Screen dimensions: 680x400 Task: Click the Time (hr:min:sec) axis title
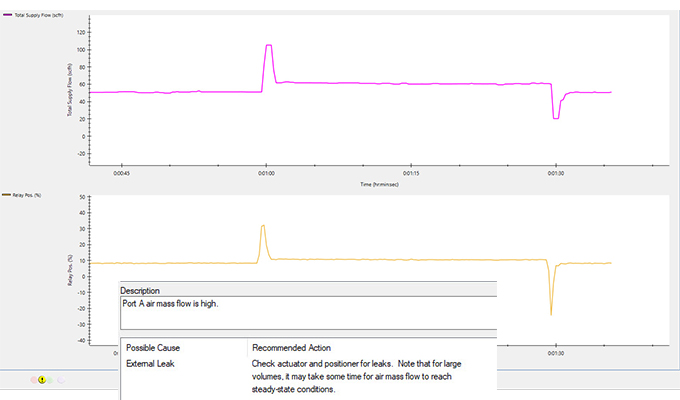[x=379, y=184]
